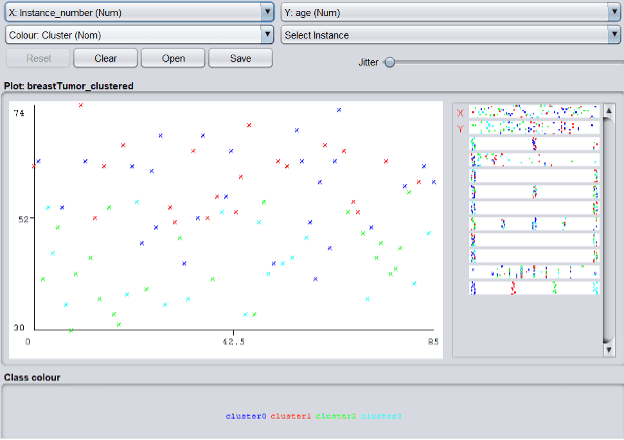The width and height of the screenshot is (624, 440).
Task: Click the red Y axis marker
Action: 460,129
